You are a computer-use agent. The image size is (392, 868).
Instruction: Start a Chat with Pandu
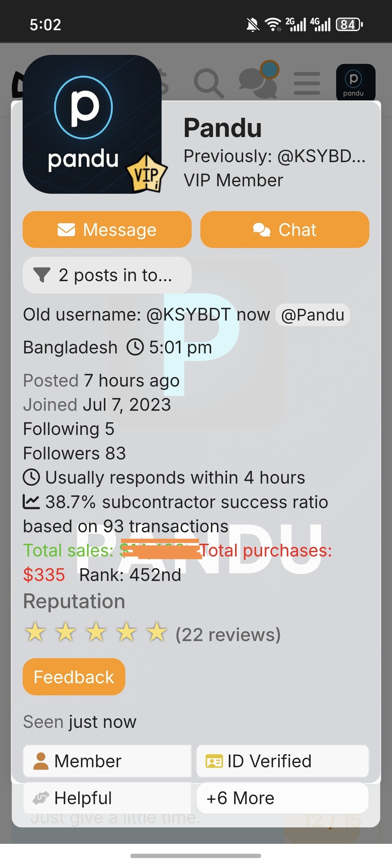(284, 230)
